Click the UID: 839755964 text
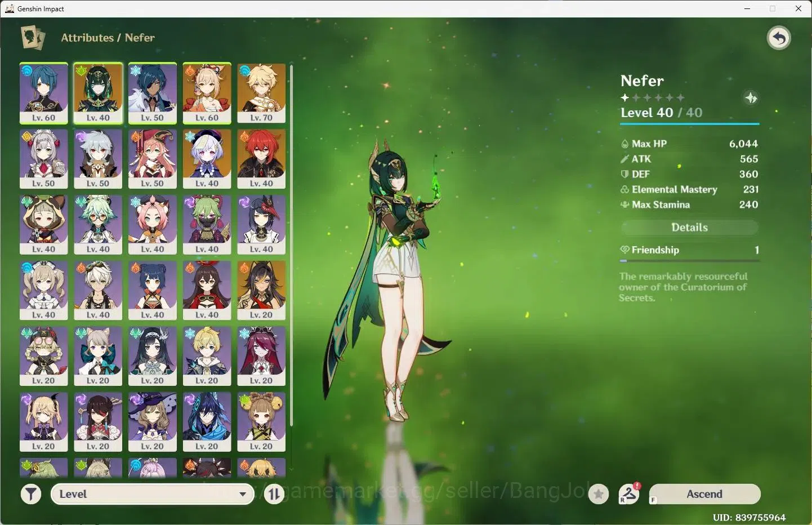This screenshot has height=525, width=812. click(749, 517)
